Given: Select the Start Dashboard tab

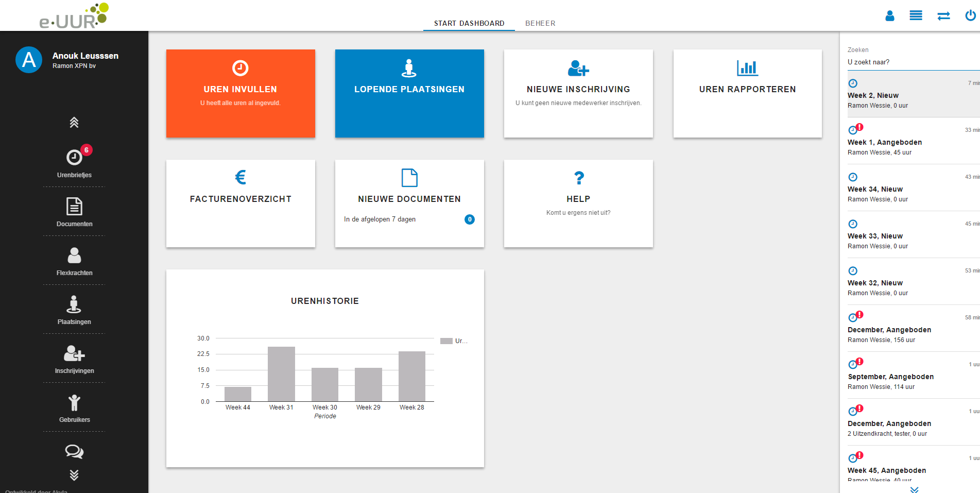Looking at the screenshot, I should (469, 23).
